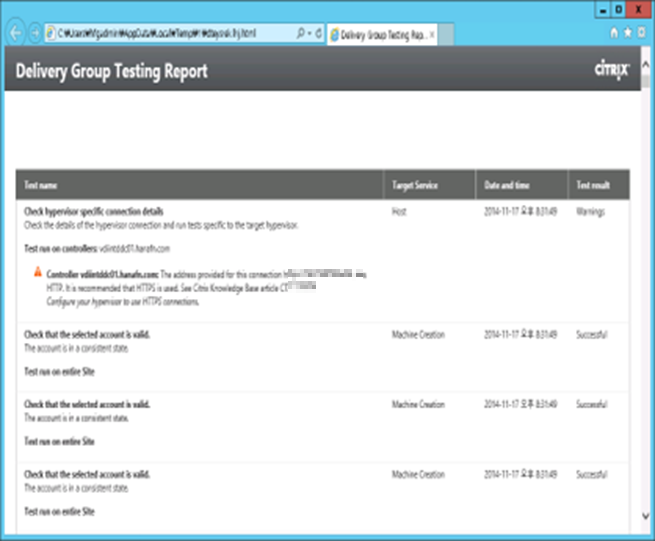Click the page icon in address bar
Screen dimensions: 655x541
coord(51,33)
